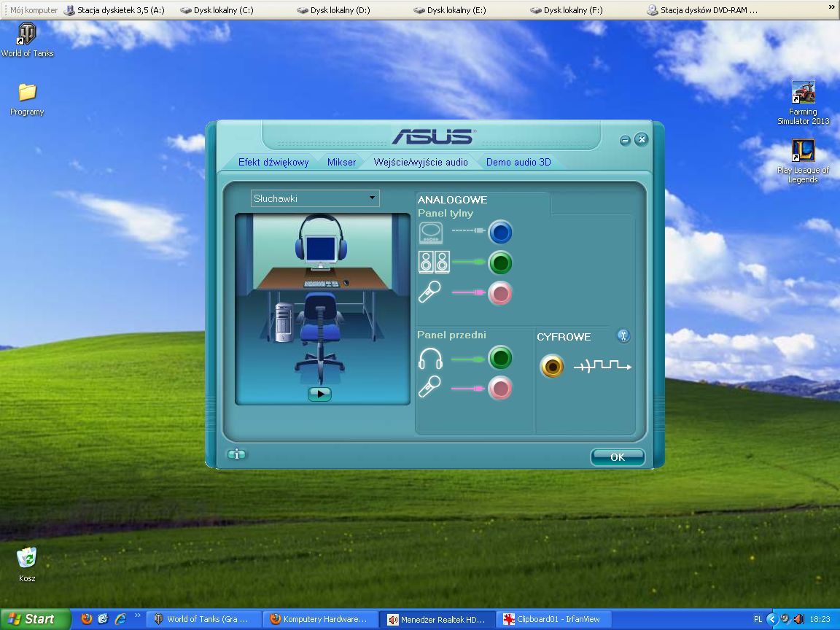Switch to the Efekt dźwiękowy tab
The width and height of the screenshot is (840, 630).
point(273,163)
